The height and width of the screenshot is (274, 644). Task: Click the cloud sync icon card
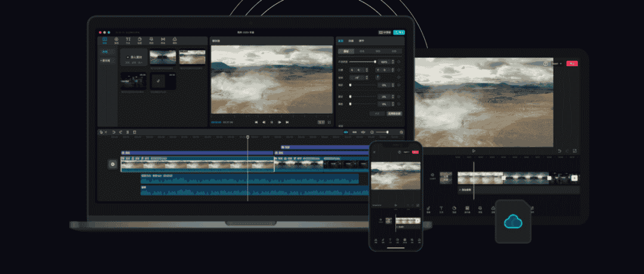(x=513, y=222)
